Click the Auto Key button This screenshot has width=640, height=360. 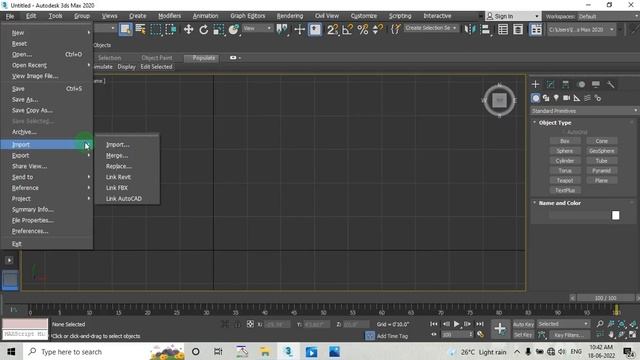pos(523,324)
